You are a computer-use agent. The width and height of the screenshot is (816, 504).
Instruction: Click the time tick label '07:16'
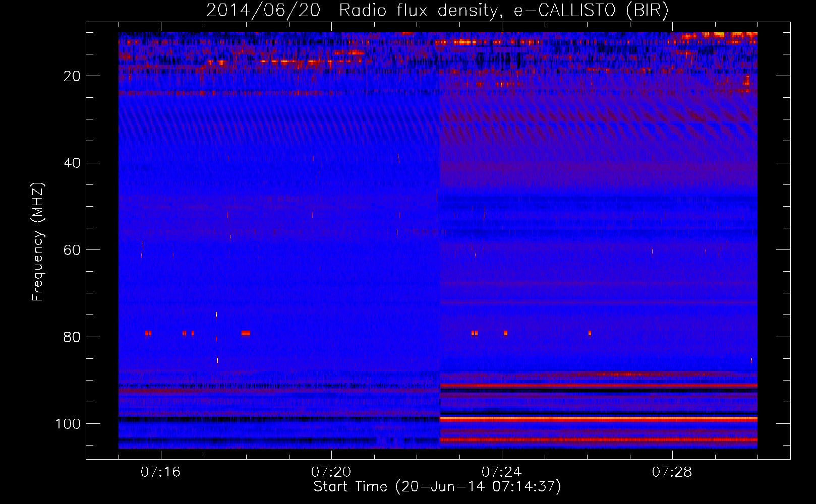tap(160, 472)
